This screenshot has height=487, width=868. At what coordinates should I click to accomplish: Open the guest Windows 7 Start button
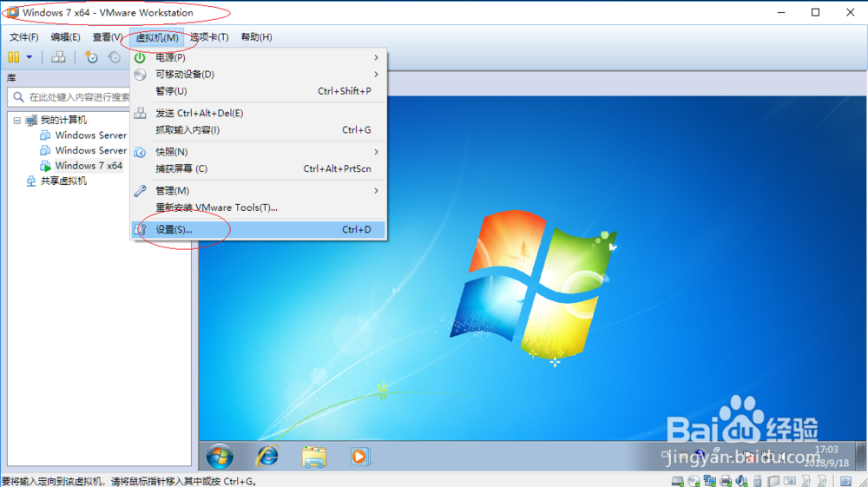220,457
